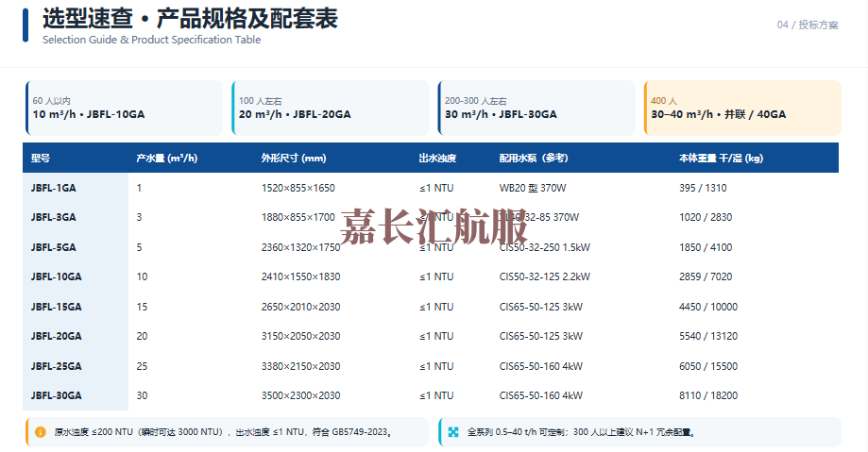
Task: Click the ≤1 NTU cell in JBFL-15GA row
Action: coord(436,307)
